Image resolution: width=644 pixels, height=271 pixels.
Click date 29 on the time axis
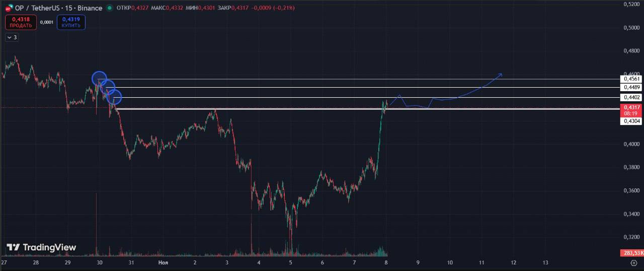(x=67, y=263)
